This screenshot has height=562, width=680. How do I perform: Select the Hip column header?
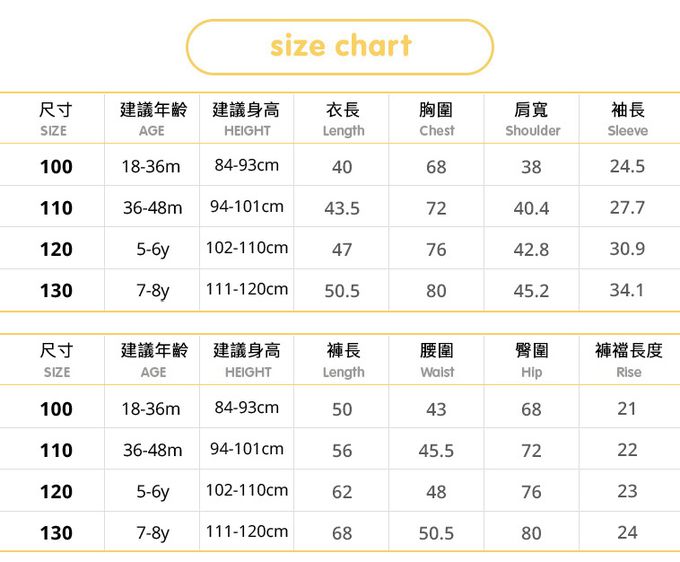532,360
